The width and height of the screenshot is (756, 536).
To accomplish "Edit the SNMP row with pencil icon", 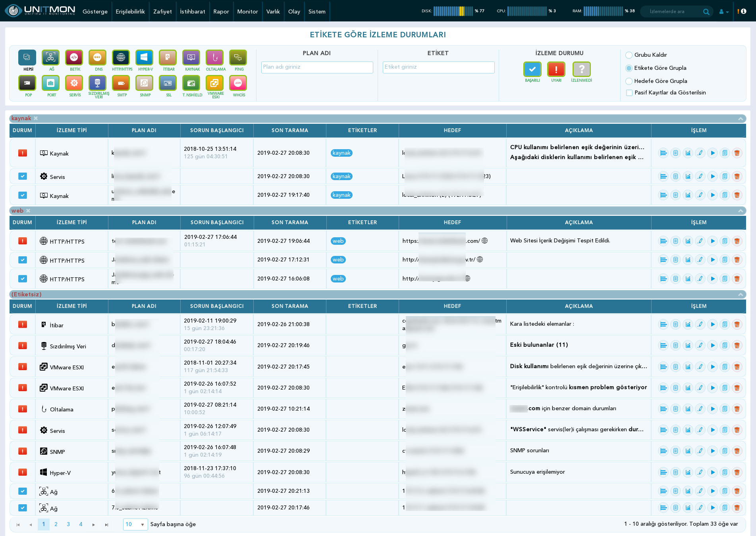I will [700, 451].
